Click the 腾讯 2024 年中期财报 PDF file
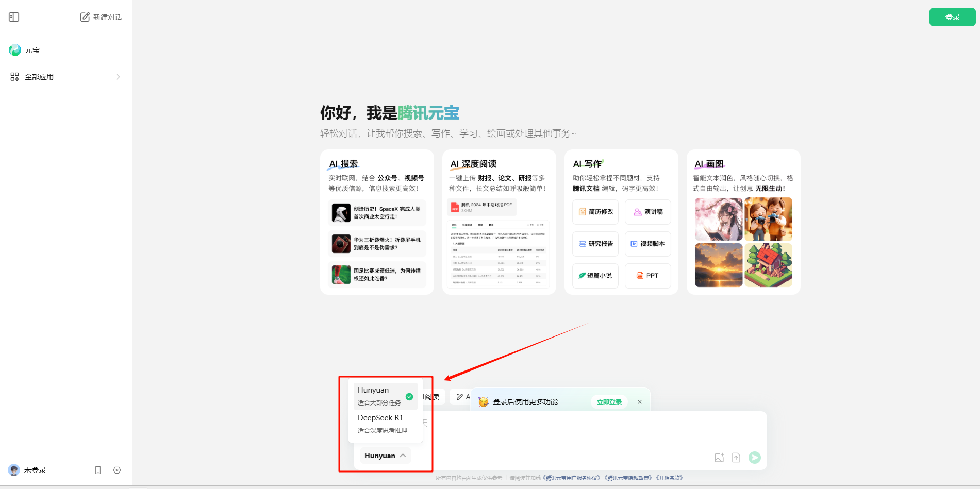 tap(482, 207)
